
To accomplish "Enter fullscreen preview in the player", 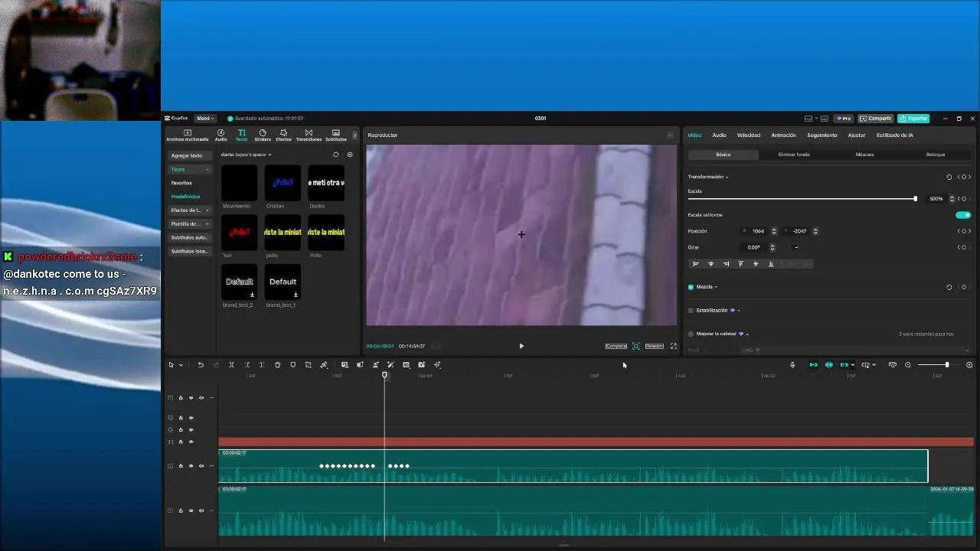I will point(674,346).
